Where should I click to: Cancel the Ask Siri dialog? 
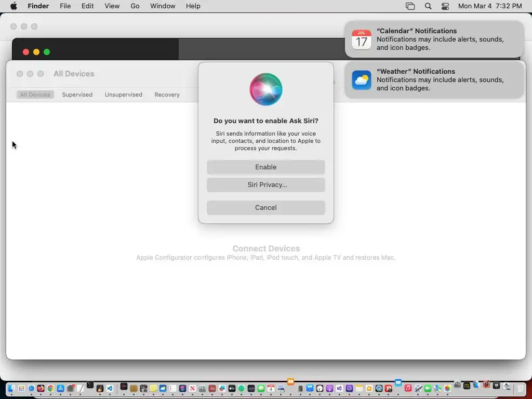265,207
